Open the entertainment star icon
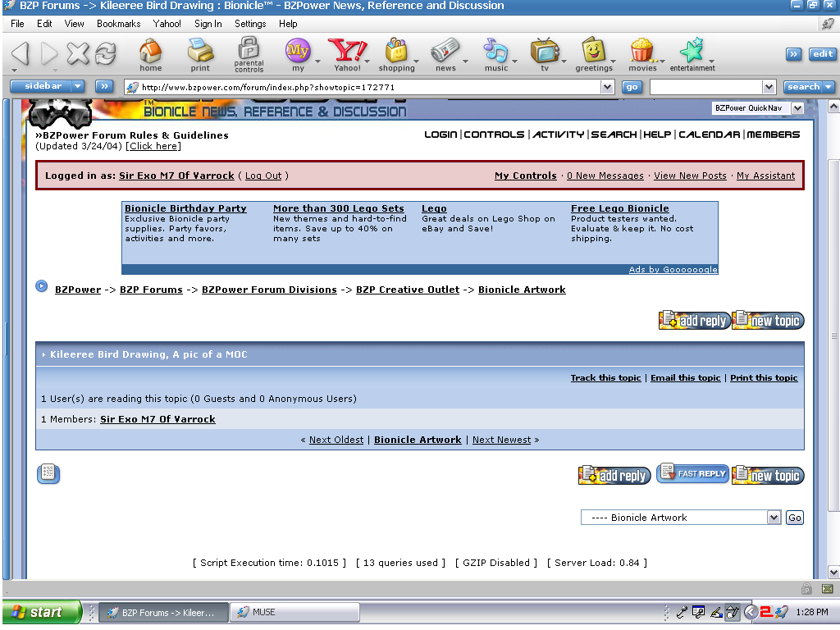This screenshot has height=630, width=840. tap(692, 55)
